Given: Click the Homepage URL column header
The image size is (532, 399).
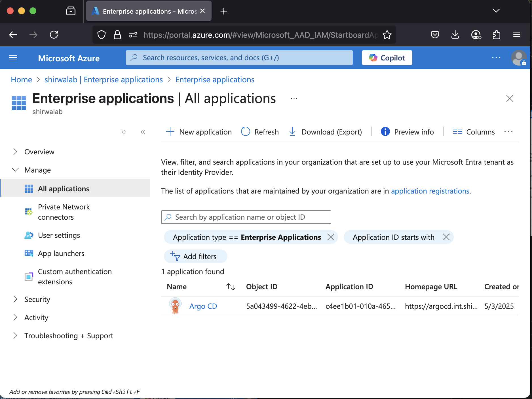Looking at the screenshot, I should click(x=431, y=287).
